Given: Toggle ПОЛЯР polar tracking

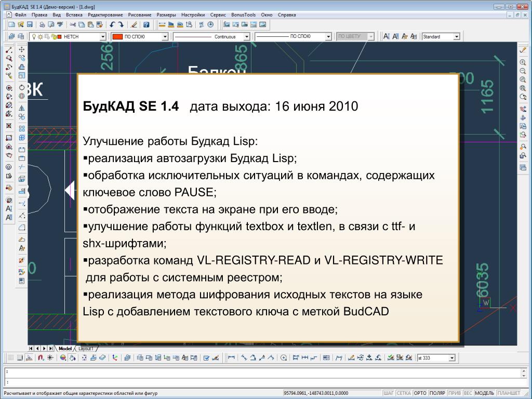Looking at the screenshot, I should pyautogui.click(x=437, y=393).
